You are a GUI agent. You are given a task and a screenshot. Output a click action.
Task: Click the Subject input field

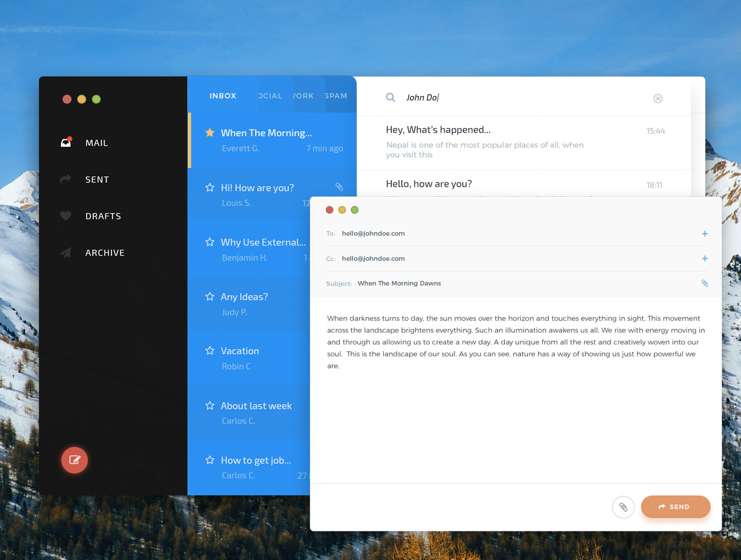coord(521,283)
